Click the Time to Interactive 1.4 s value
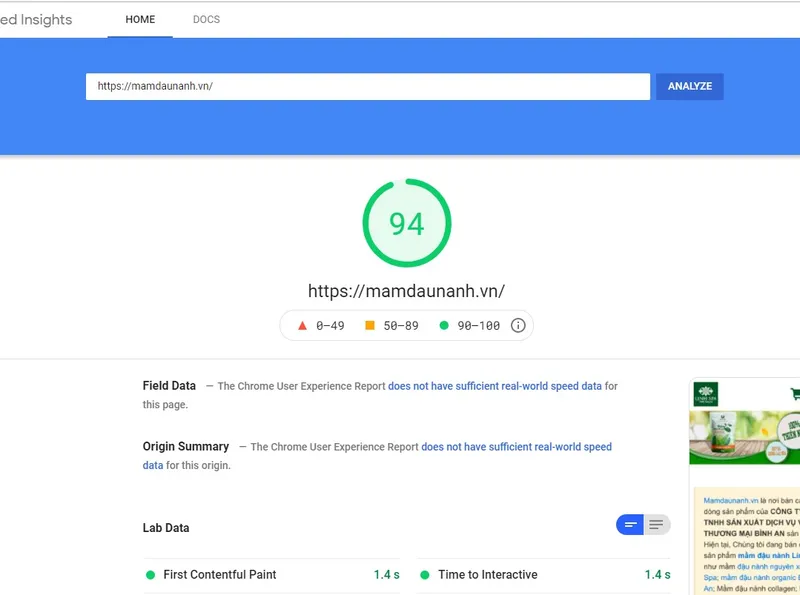The image size is (800, 595). click(x=657, y=575)
